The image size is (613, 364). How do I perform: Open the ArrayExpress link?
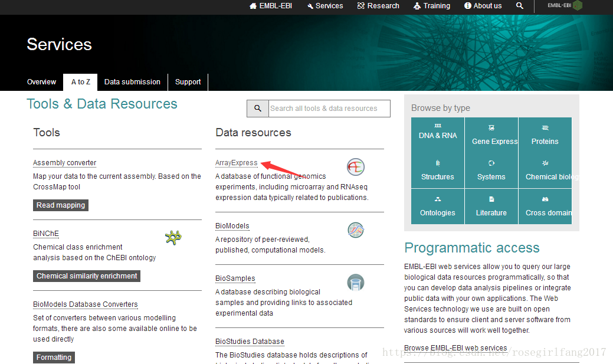coord(236,163)
